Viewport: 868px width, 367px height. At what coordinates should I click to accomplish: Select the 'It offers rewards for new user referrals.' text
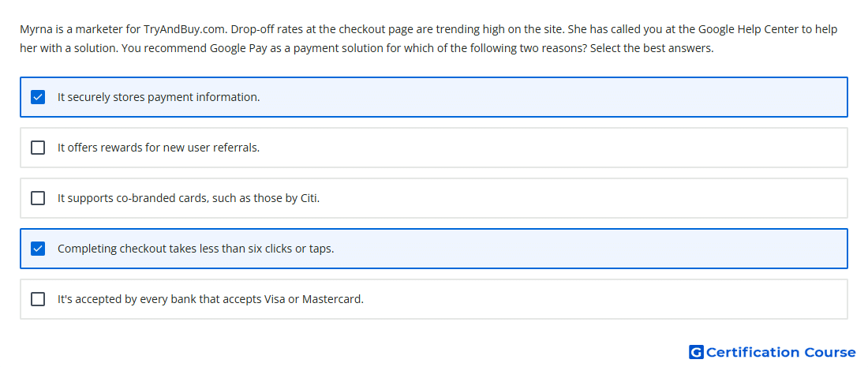click(x=159, y=148)
